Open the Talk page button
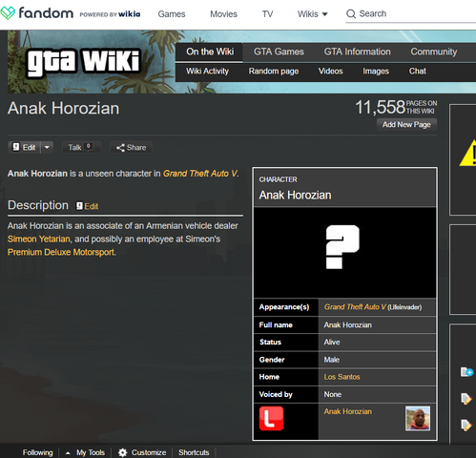Viewport: 476px width, 458px height. point(81,147)
